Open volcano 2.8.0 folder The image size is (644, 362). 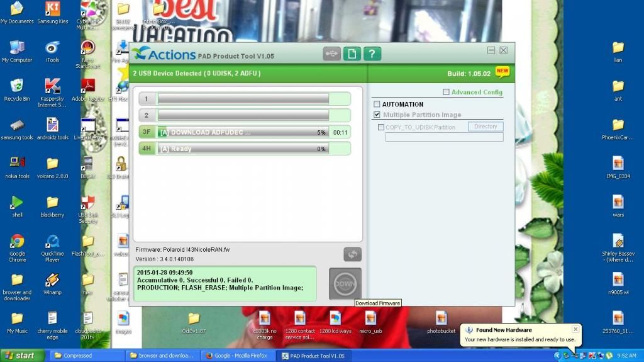pos(53,168)
